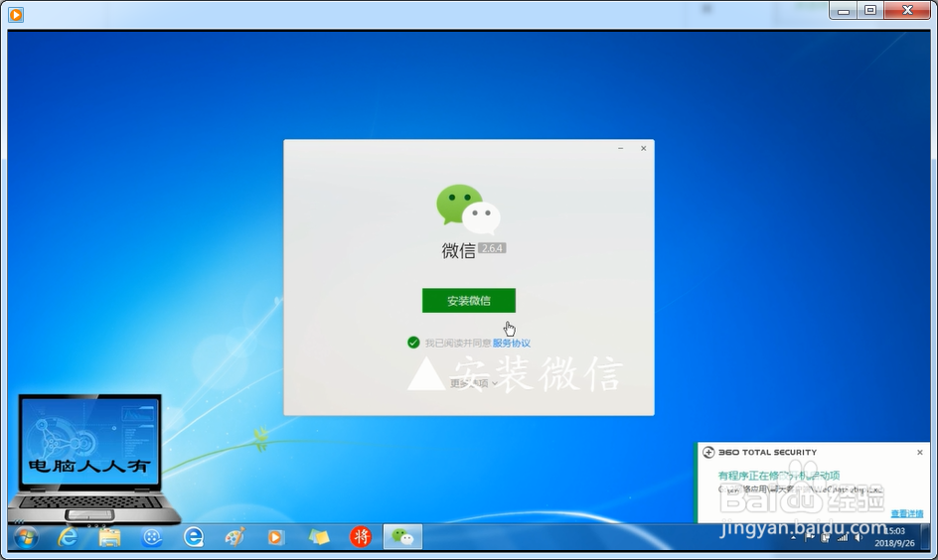Image resolution: width=938 pixels, height=560 pixels.
Task: Click the 15:03 clock in tray
Action: [x=894, y=531]
